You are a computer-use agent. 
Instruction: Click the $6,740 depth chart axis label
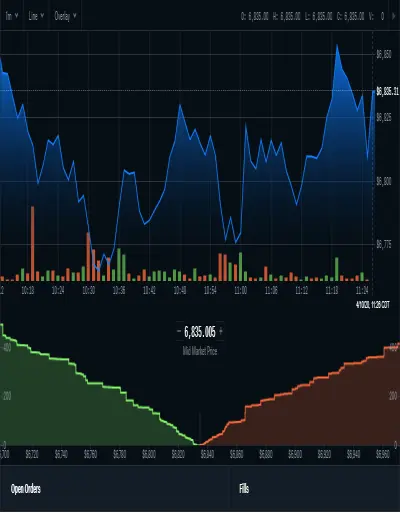(x=61, y=454)
